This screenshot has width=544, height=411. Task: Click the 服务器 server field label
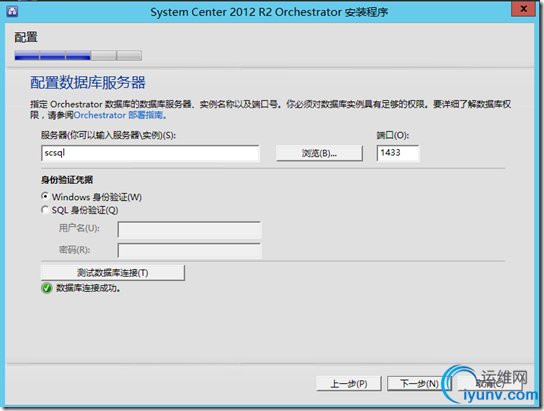click(108, 135)
